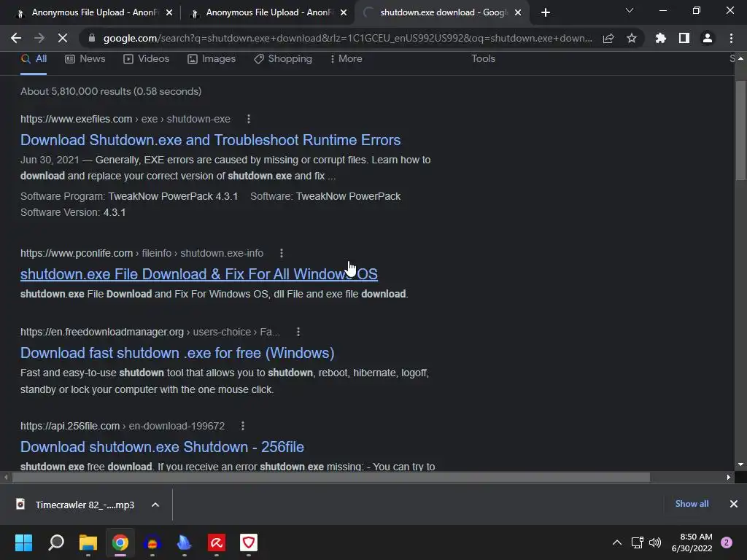This screenshot has width=747, height=560.
Task: Share this page via the address bar icon
Action: (608, 38)
